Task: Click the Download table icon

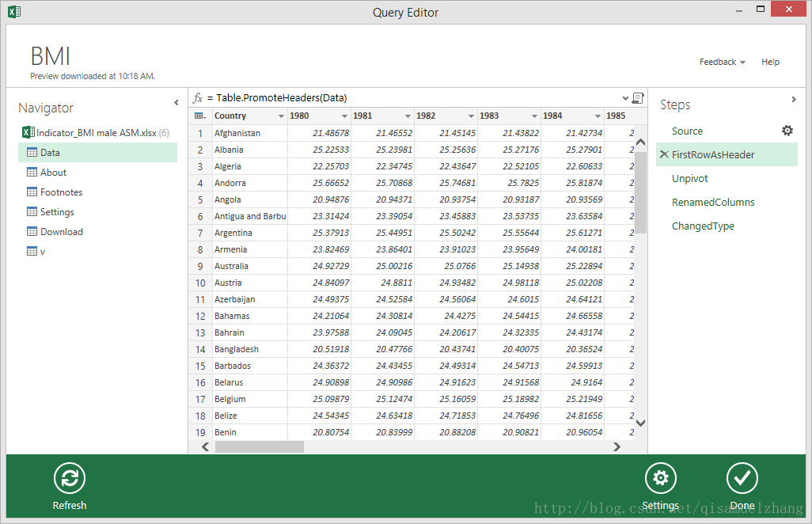Action: (32, 231)
